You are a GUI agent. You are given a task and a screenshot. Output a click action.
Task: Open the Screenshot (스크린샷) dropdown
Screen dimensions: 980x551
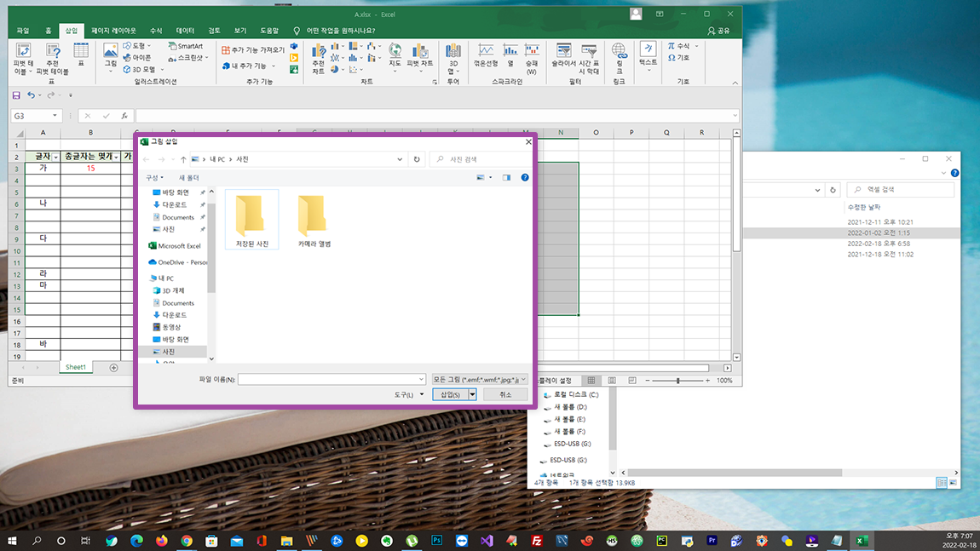tap(188, 57)
